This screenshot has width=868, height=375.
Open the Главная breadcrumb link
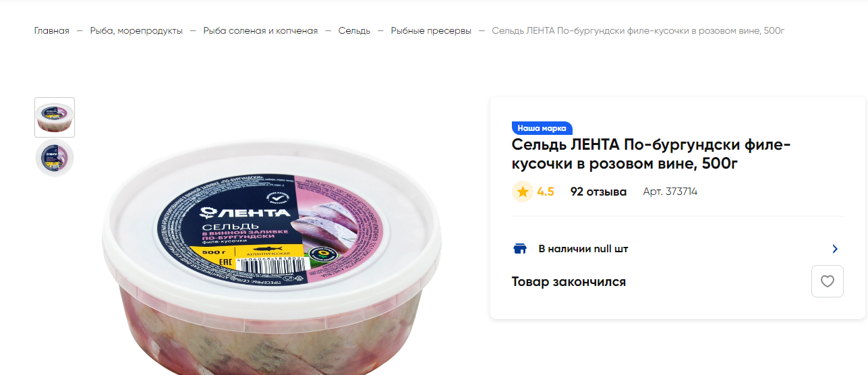[x=52, y=31]
